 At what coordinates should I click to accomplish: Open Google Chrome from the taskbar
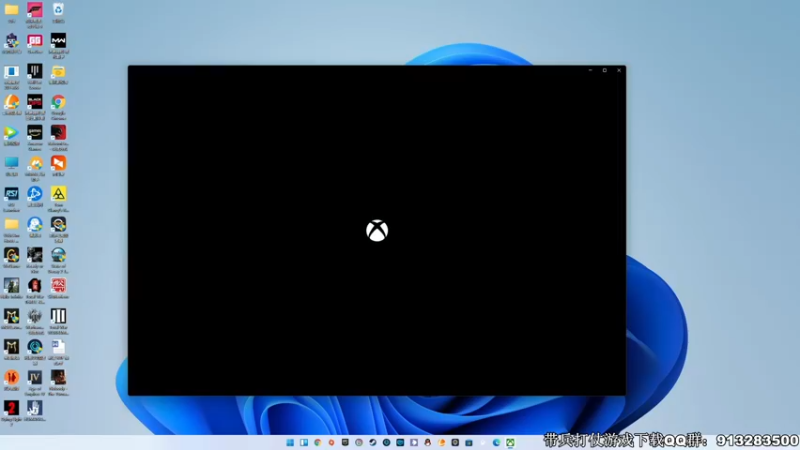(317, 442)
